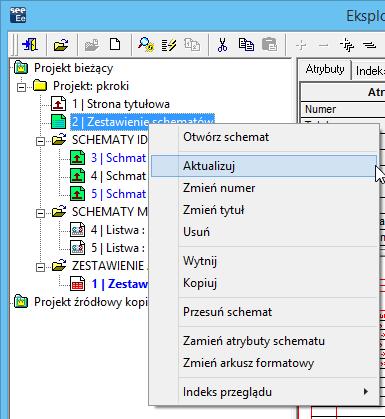Select the ZESTAWIENIE folder label
The image size is (385, 419).
point(110,266)
